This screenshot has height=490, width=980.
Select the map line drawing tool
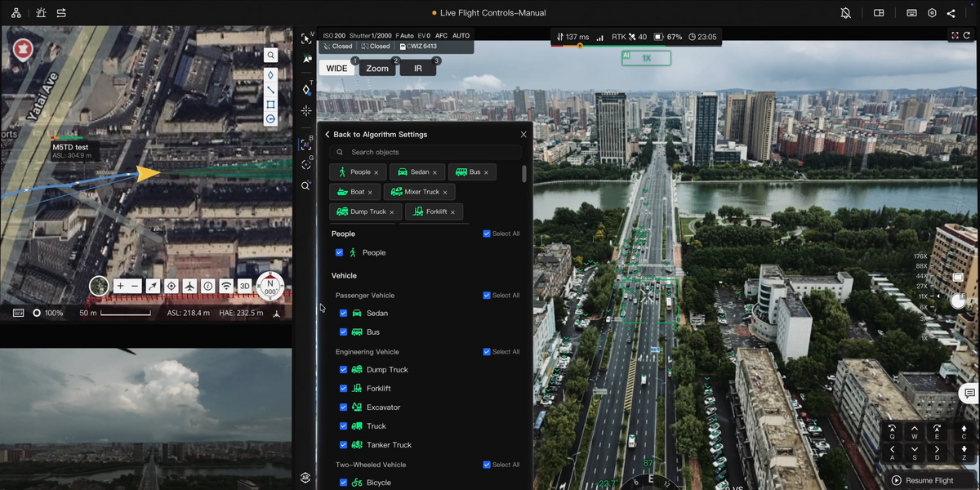point(270,90)
